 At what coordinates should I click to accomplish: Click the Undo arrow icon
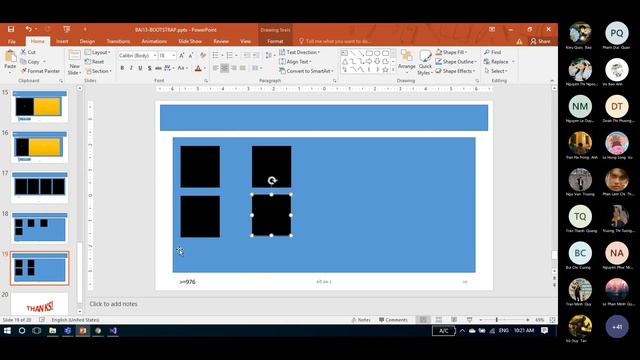[x=28, y=29]
